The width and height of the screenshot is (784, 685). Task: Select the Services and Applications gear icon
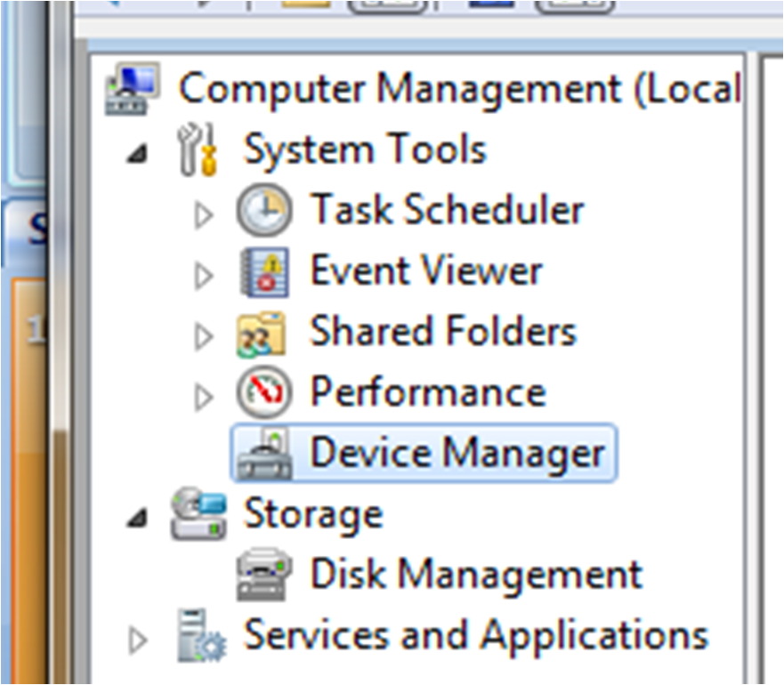[x=201, y=635]
